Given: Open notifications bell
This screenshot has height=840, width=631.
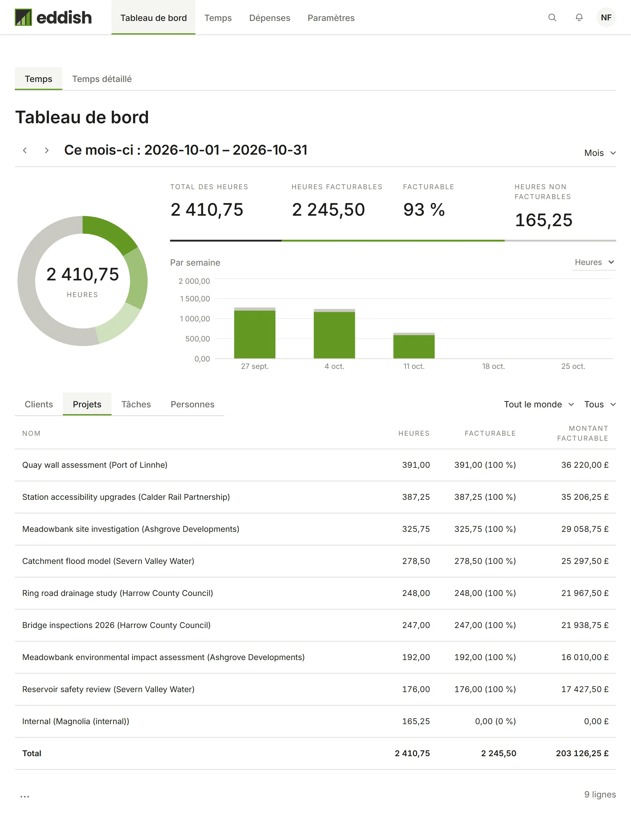Looking at the screenshot, I should [x=579, y=18].
